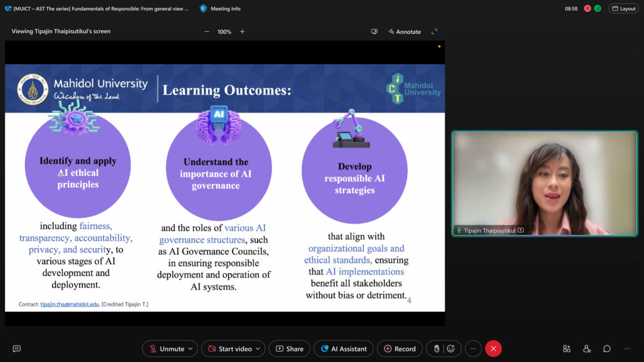This screenshot has width=644, height=362.
Task: Show the participants list
Action: (586, 349)
